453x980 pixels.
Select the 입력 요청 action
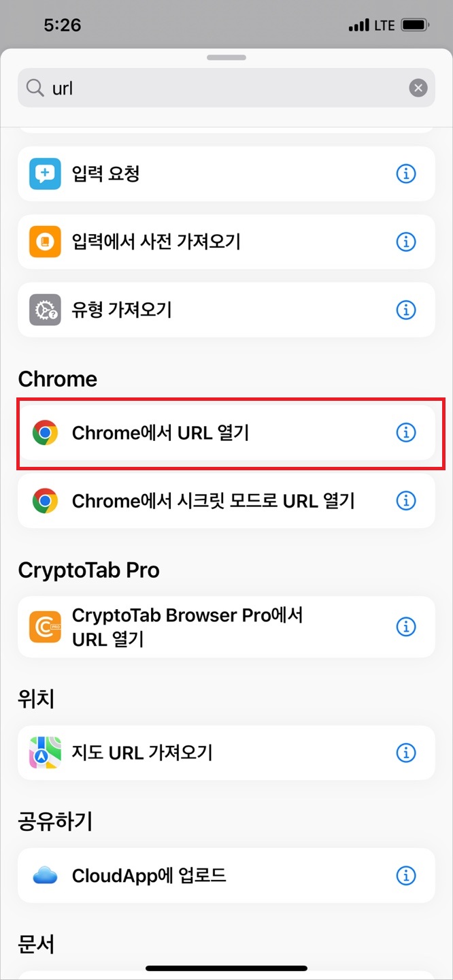point(226,174)
